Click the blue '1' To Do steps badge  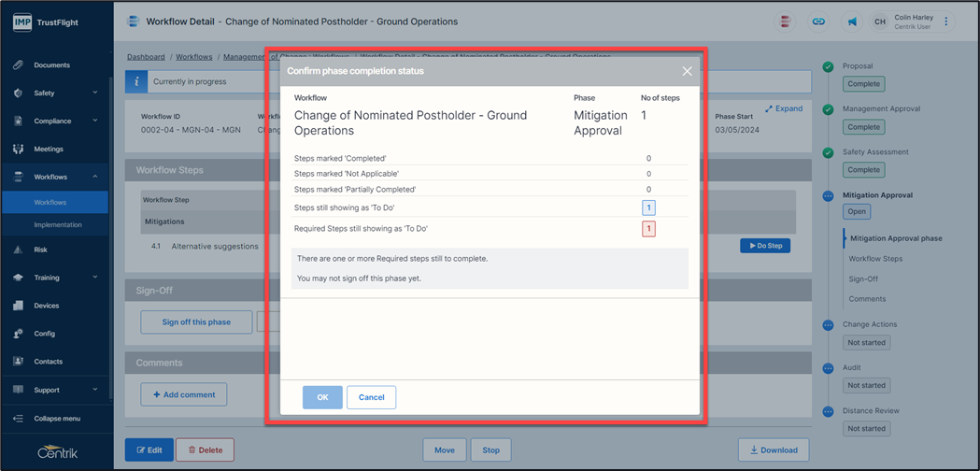(x=648, y=208)
